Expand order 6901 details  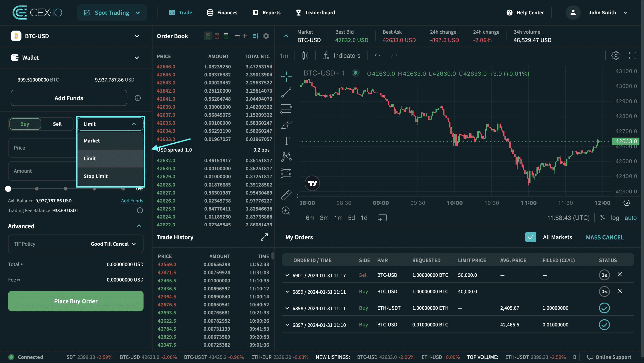(x=287, y=275)
